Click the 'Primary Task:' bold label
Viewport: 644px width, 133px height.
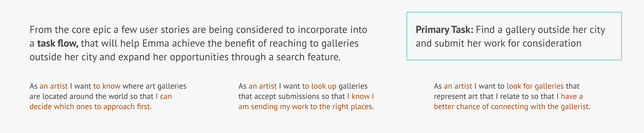(444, 30)
